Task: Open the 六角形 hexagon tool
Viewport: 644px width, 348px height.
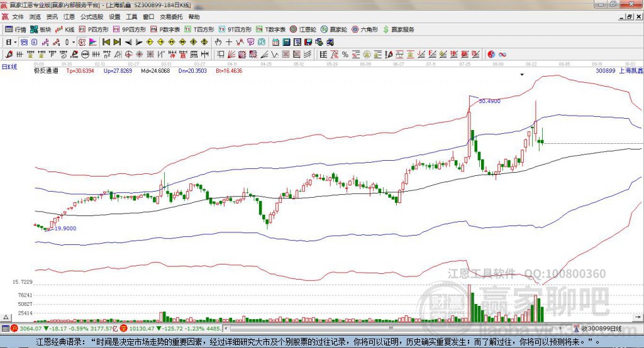Action: pyautogui.click(x=365, y=30)
